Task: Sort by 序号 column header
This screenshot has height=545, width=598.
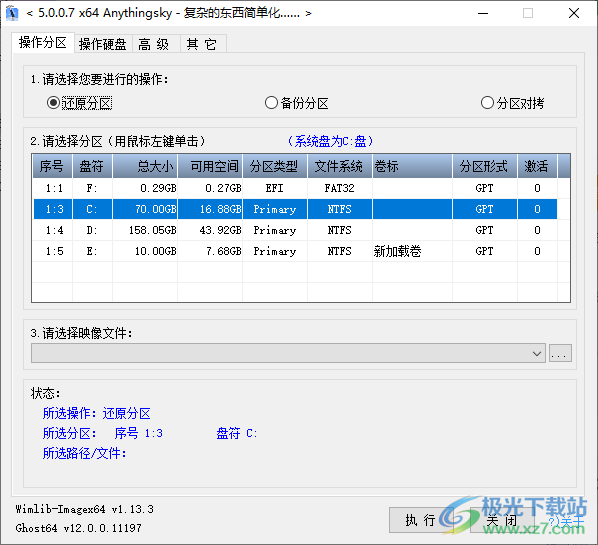Action: pyautogui.click(x=52, y=166)
